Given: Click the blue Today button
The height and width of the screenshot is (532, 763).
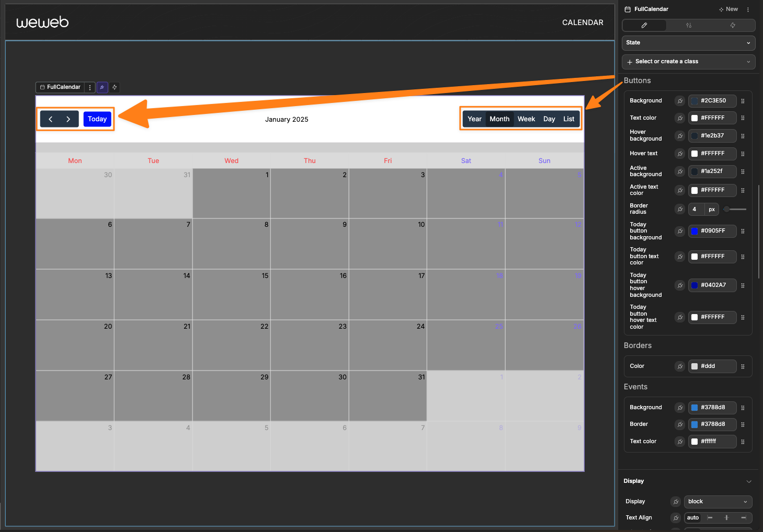Looking at the screenshot, I should point(97,119).
